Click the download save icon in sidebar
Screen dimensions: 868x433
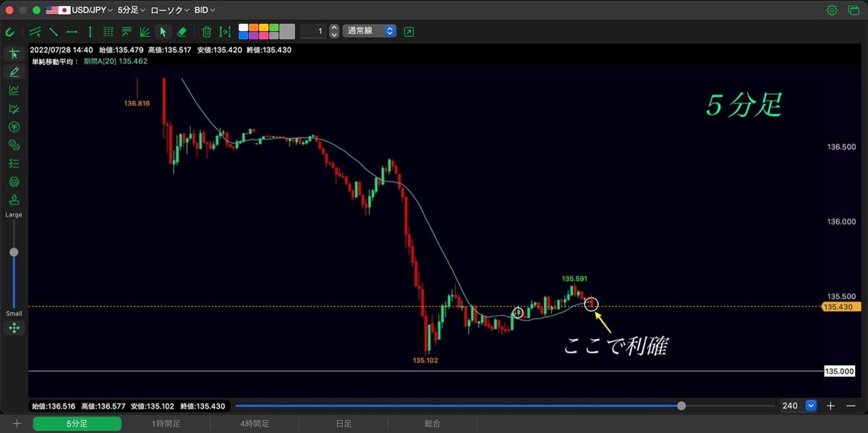click(x=14, y=200)
